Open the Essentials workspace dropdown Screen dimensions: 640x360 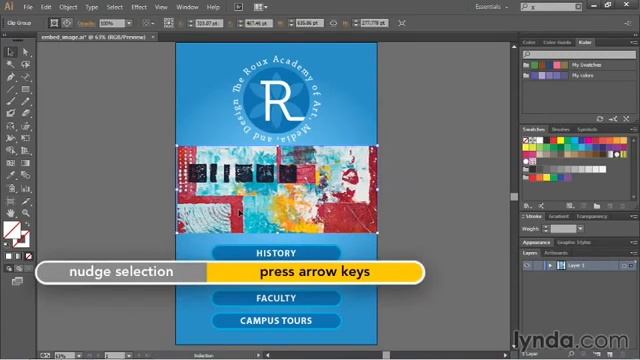point(492,7)
